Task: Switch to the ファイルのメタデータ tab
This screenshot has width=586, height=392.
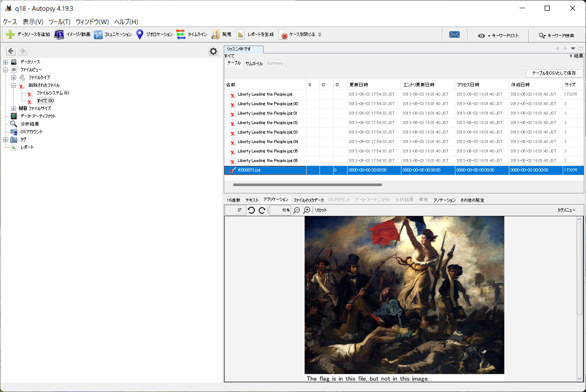Action: [308, 200]
